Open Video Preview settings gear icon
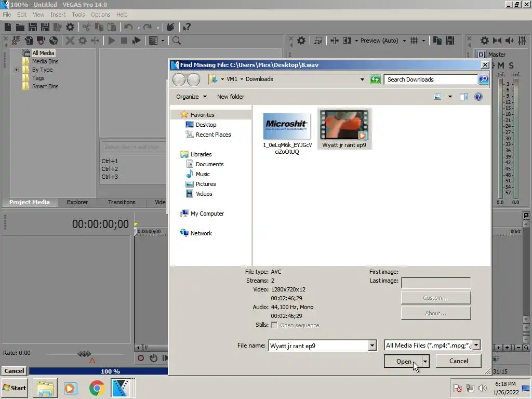Viewport: 532px width, 399px height. [x=301, y=41]
